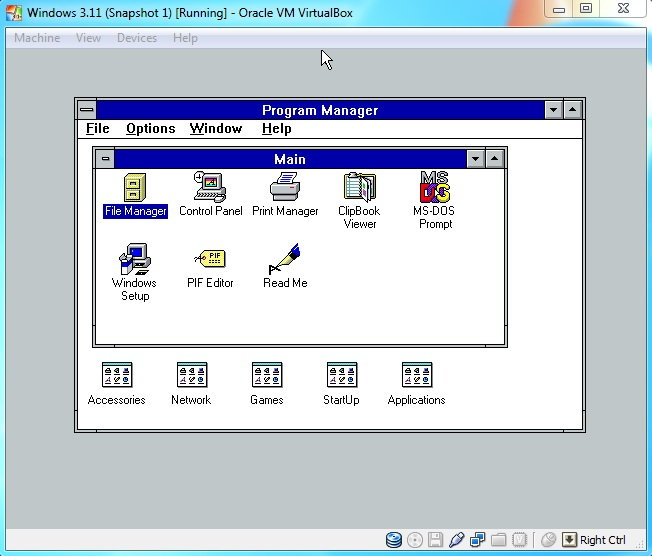Screen dimensions: 652x556
Task: Open the Help menu in Program Manager
Action: click(x=277, y=129)
